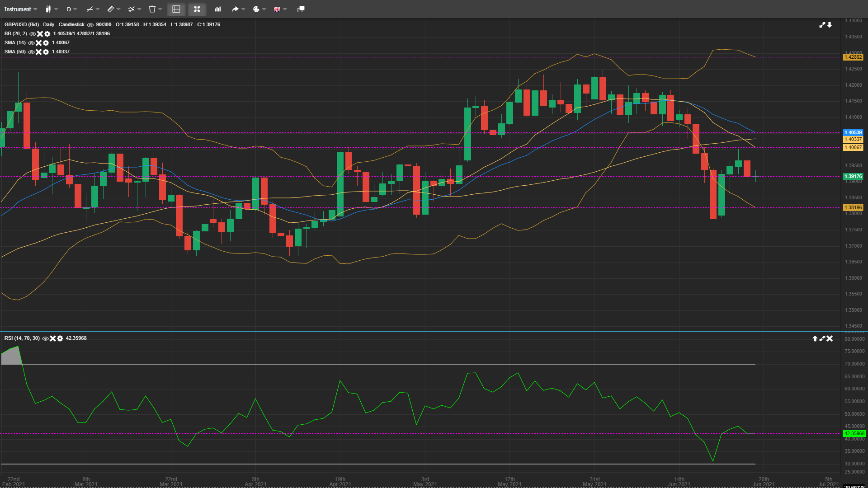Click the 1.40539 blue price tag
868x488 pixels.
(x=854, y=133)
